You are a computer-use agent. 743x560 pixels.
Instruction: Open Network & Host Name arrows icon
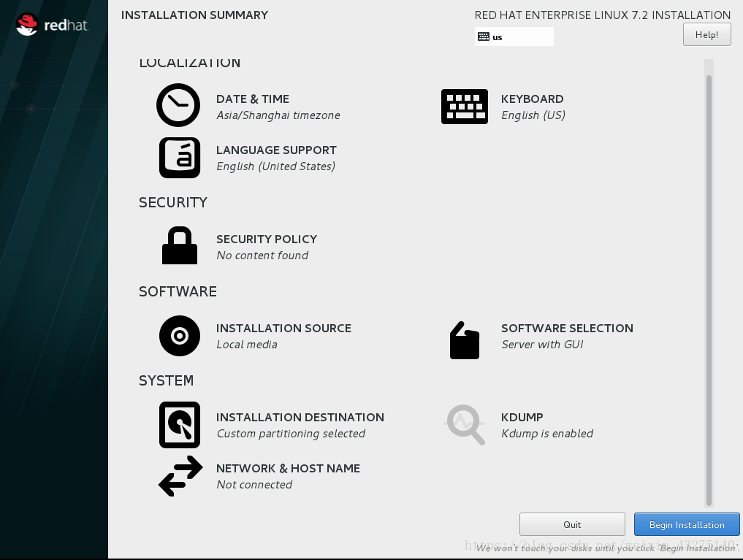point(180,476)
